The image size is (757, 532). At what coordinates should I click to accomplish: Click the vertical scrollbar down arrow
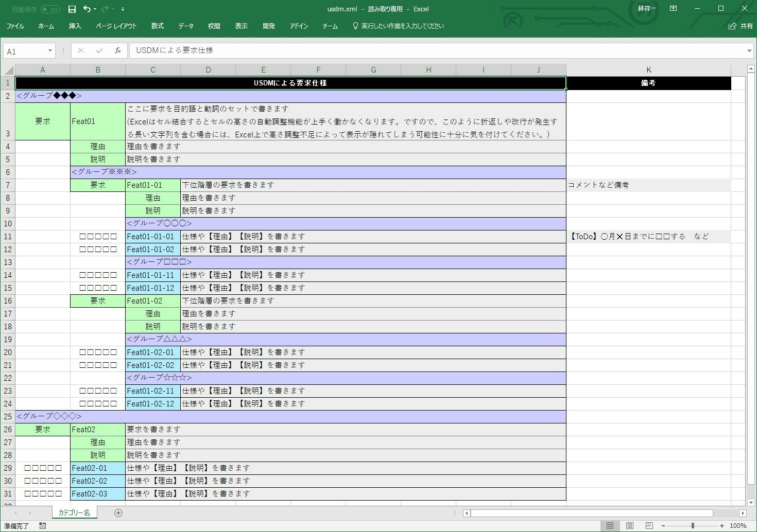click(x=751, y=503)
